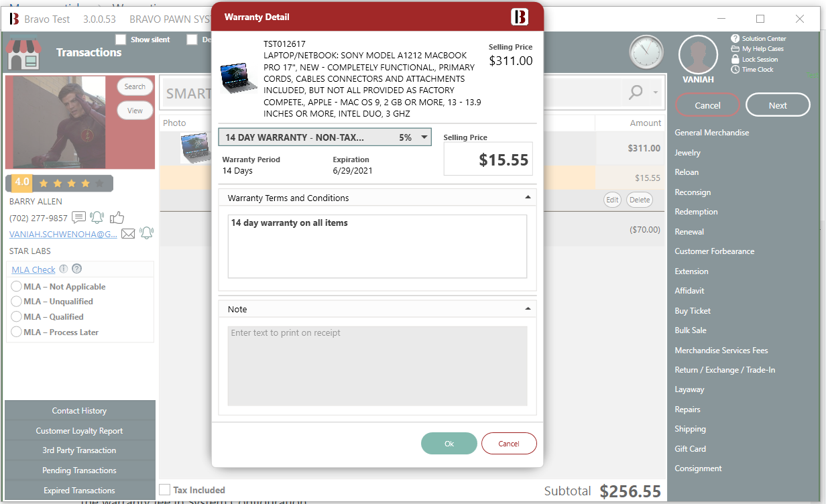This screenshot has width=826, height=504.
Task: Click Cancel button beside Next
Action: tap(707, 105)
